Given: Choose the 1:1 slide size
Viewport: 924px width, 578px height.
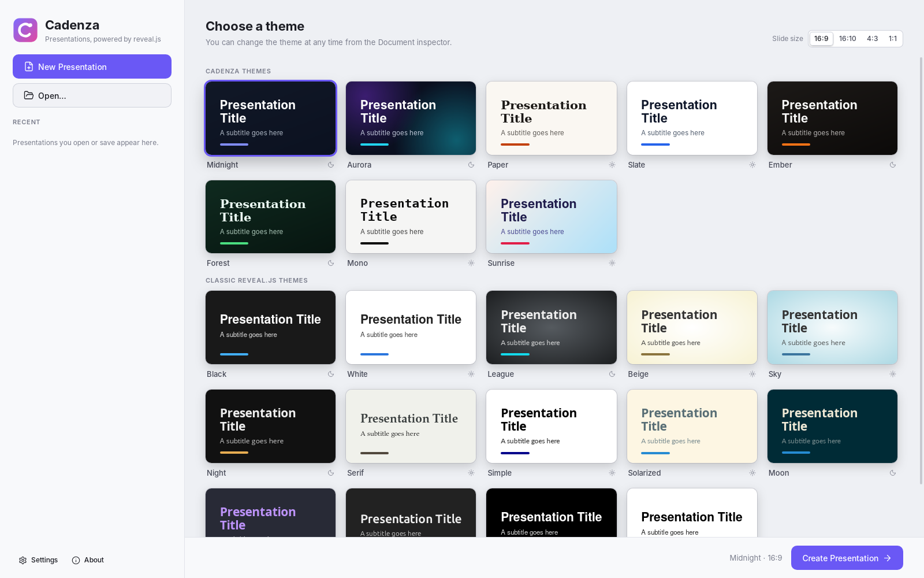Looking at the screenshot, I should [x=893, y=39].
